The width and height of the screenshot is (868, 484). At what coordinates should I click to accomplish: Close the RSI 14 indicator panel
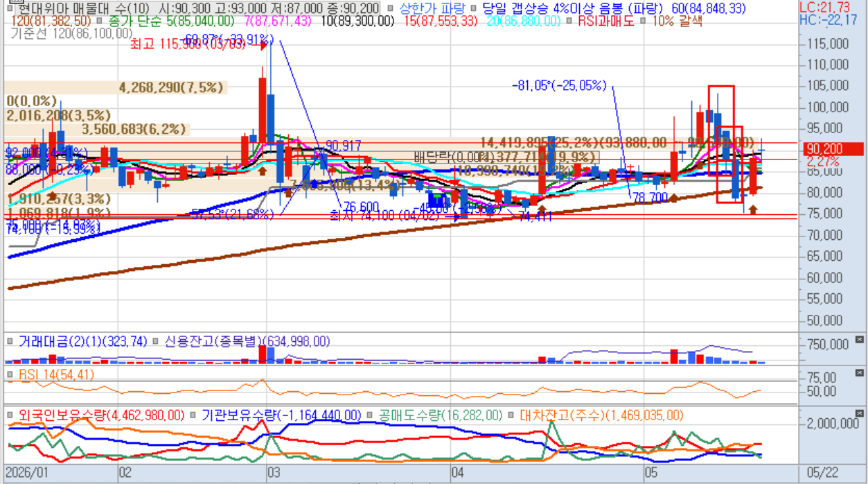(x=860, y=373)
